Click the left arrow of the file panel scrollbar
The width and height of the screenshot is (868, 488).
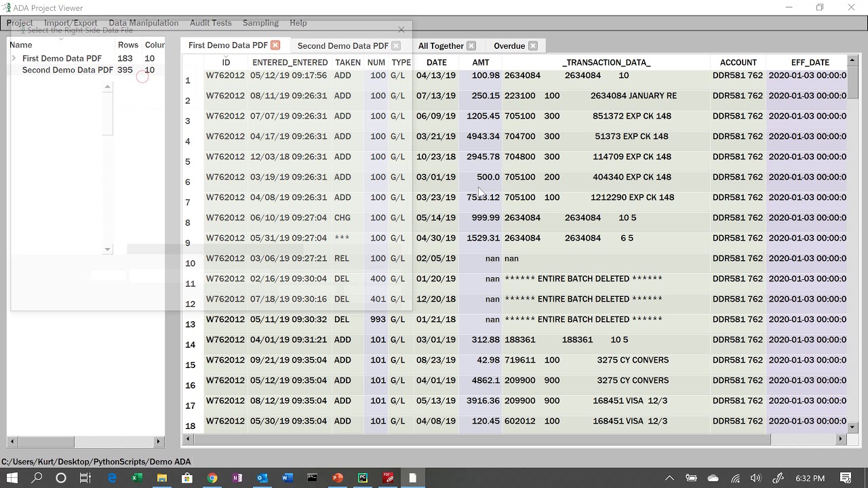pos(12,441)
